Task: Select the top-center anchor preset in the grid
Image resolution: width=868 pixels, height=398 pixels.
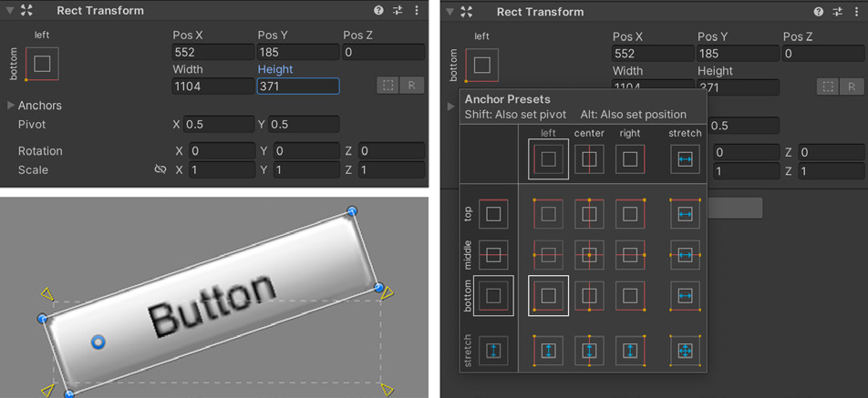Action: click(x=589, y=214)
